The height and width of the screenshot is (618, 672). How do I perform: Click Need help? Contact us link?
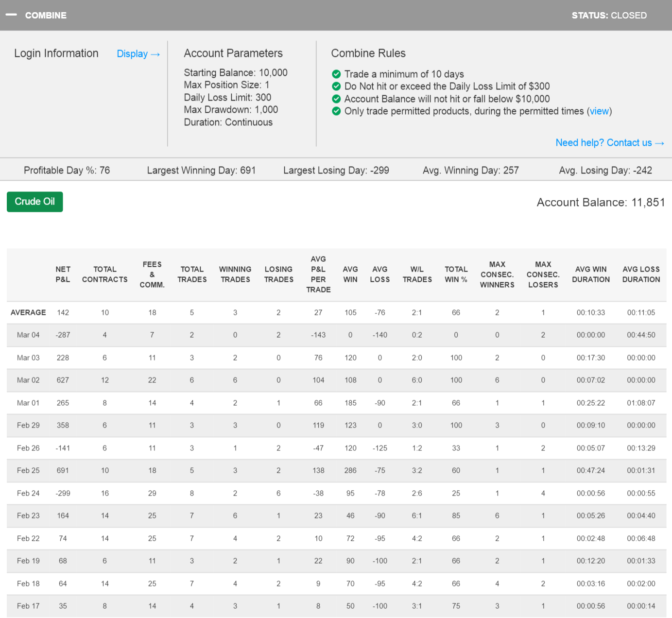click(x=609, y=143)
